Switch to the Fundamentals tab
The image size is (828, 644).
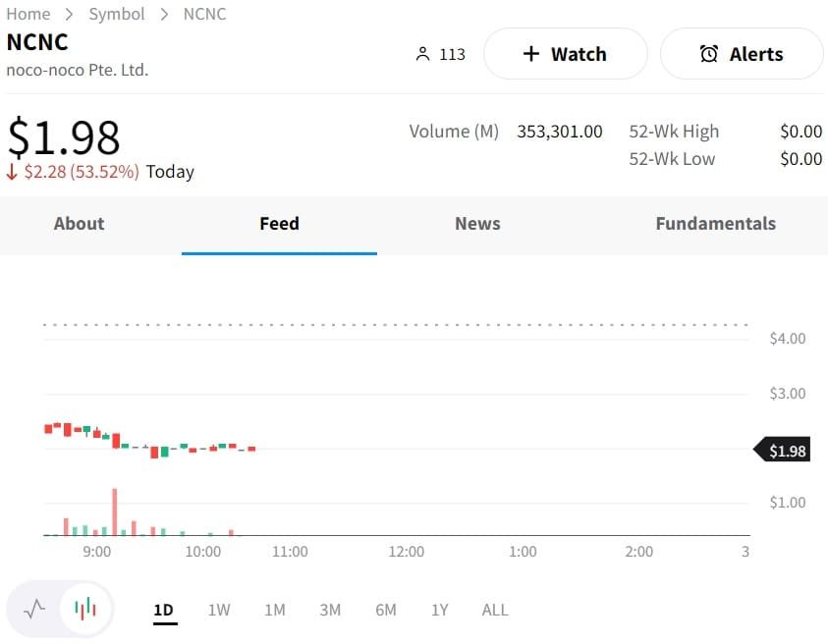(x=715, y=224)
